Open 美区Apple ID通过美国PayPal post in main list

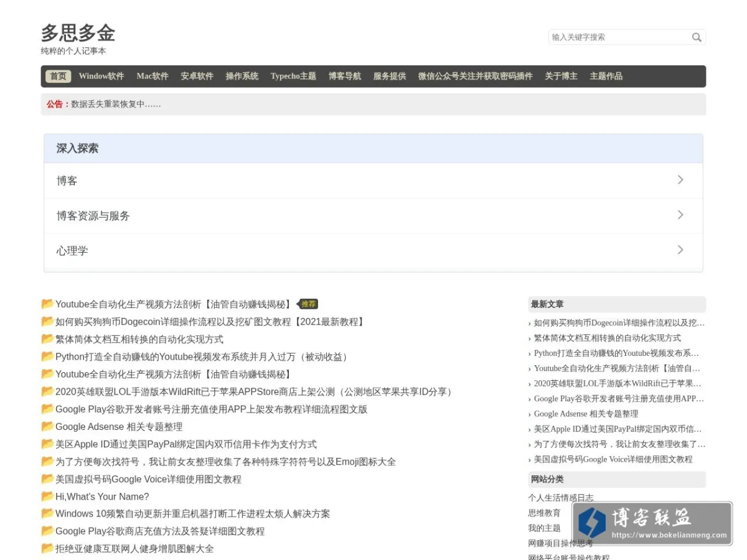tap(186, 444)
